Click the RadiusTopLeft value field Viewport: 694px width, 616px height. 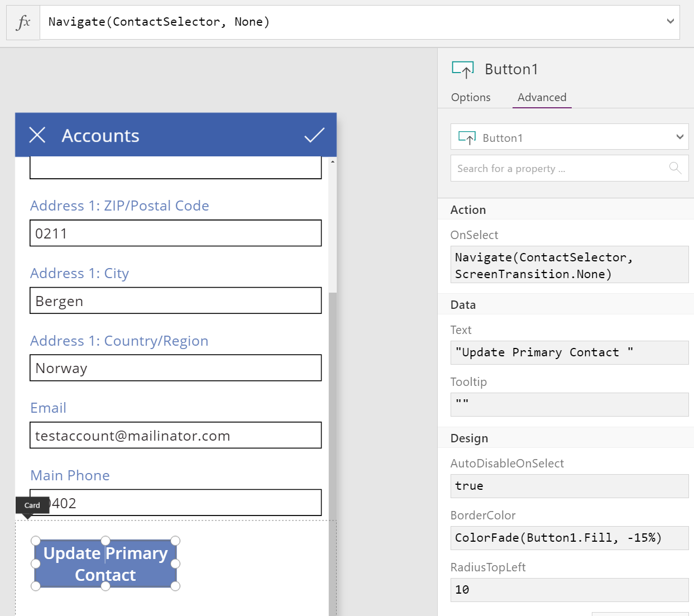569,590
